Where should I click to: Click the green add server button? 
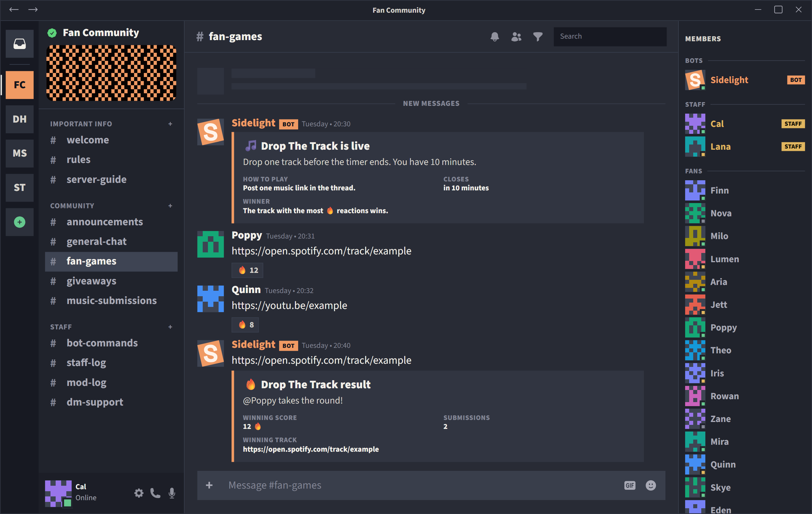[20, 222]
